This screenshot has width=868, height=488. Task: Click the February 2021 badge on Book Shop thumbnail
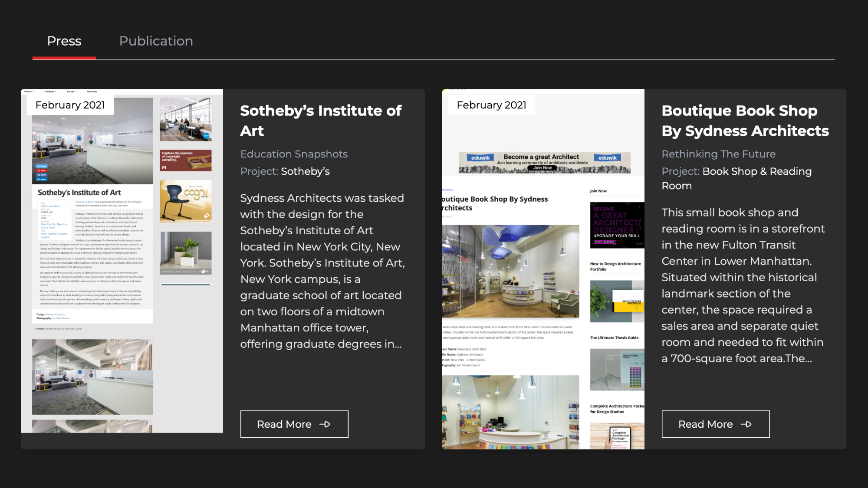click(491, 105)
